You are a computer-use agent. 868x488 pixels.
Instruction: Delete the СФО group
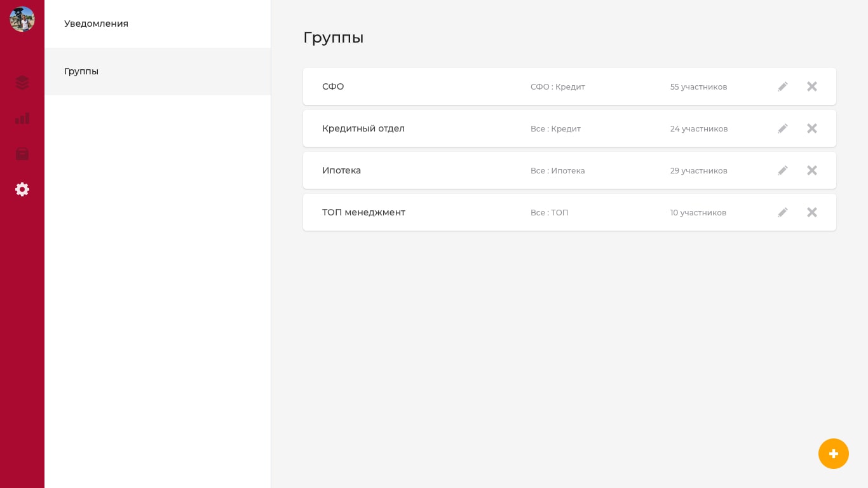pyautogui.click(x=812, y=86)
